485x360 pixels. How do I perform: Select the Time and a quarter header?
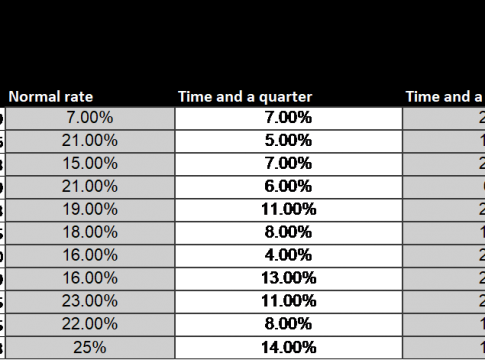245,97
